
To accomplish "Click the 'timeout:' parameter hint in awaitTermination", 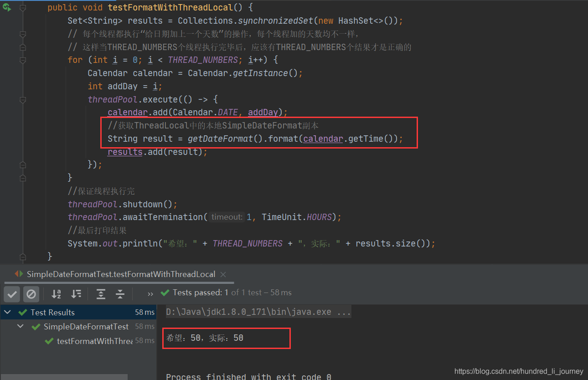I will (x=227, y=217).
